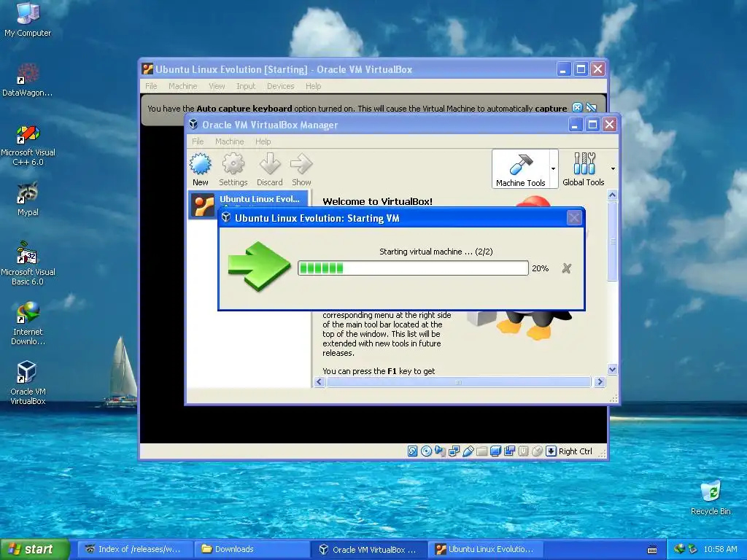Click the shared folders status icon

coord(481,451)
